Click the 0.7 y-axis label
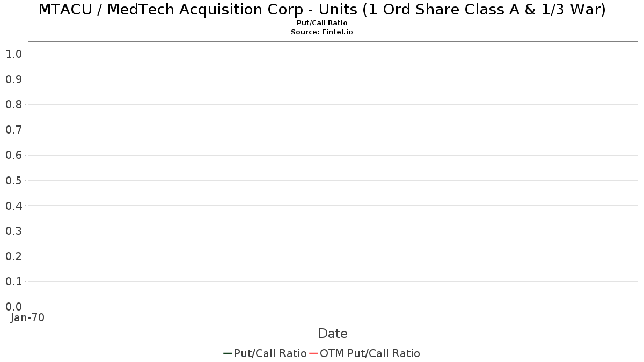 (x=13, y=130)
